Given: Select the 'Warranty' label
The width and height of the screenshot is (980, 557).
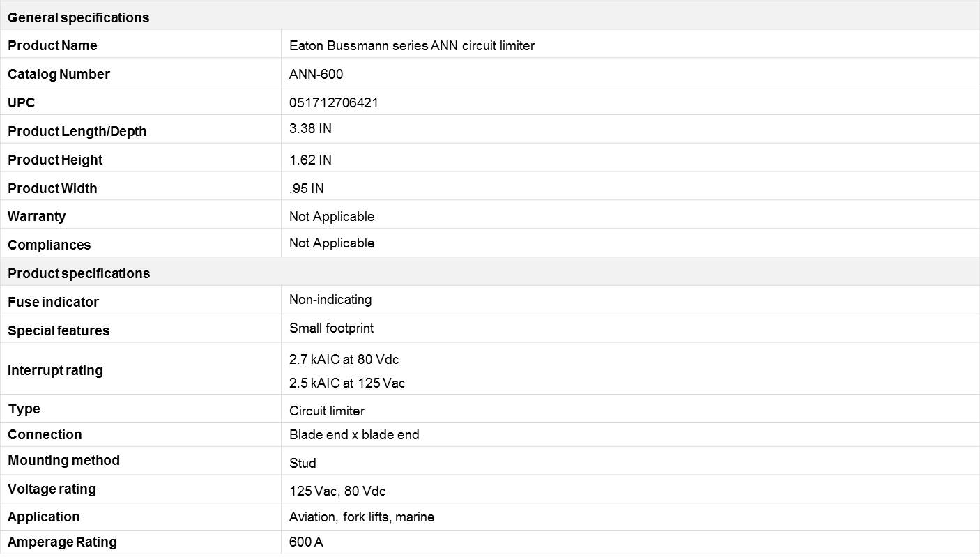Looking at the screenshot, I should tap(37, 217).
